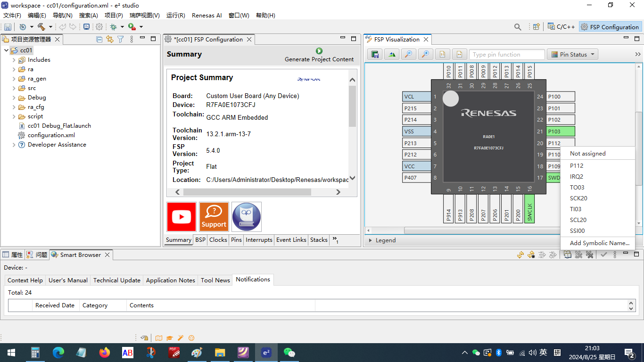Click the Received Date column header
The width and height of the screenshot is (644, 362).
(55, 305)
